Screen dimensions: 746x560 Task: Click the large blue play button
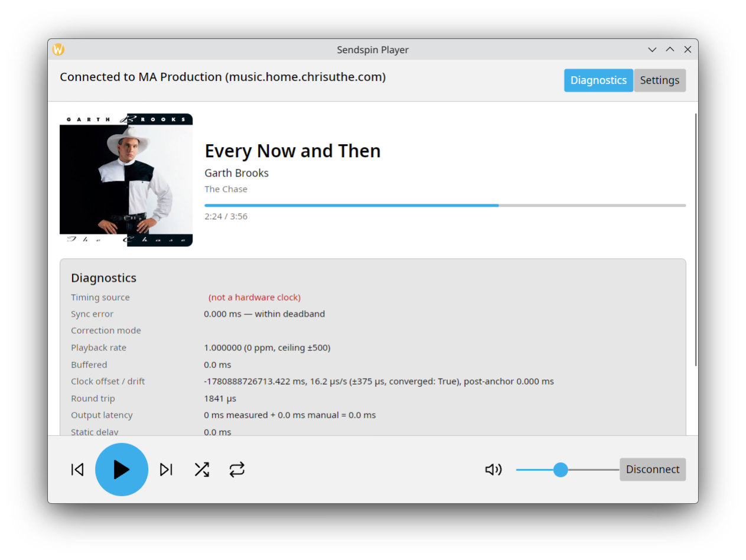122,470
